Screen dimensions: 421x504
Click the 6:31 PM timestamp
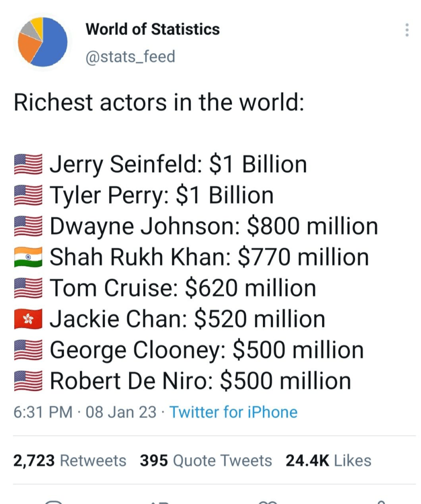pos(43,412)
